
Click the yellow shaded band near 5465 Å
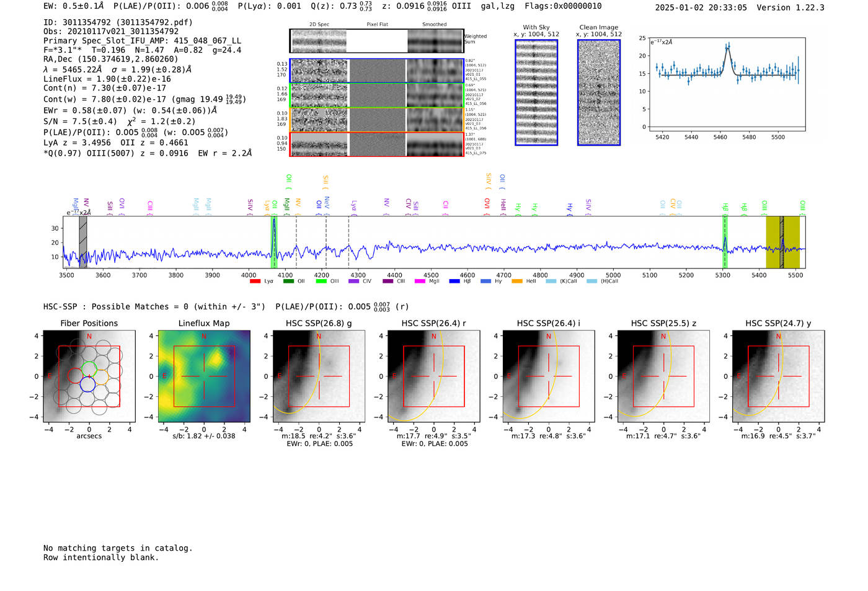pos(782,242)
